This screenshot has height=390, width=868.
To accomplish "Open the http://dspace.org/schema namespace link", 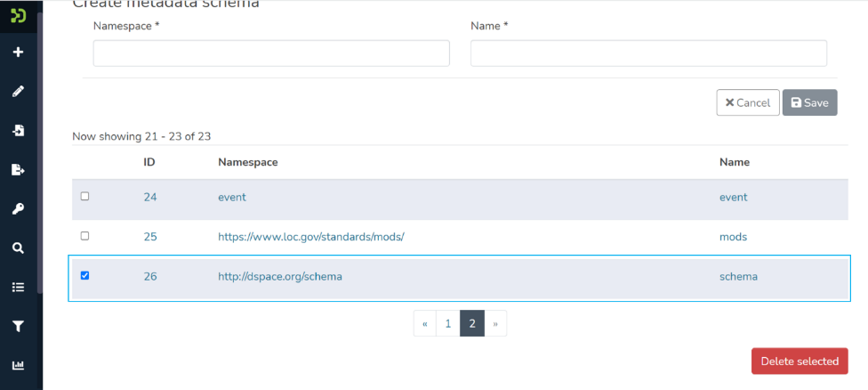I will point(280,277).
